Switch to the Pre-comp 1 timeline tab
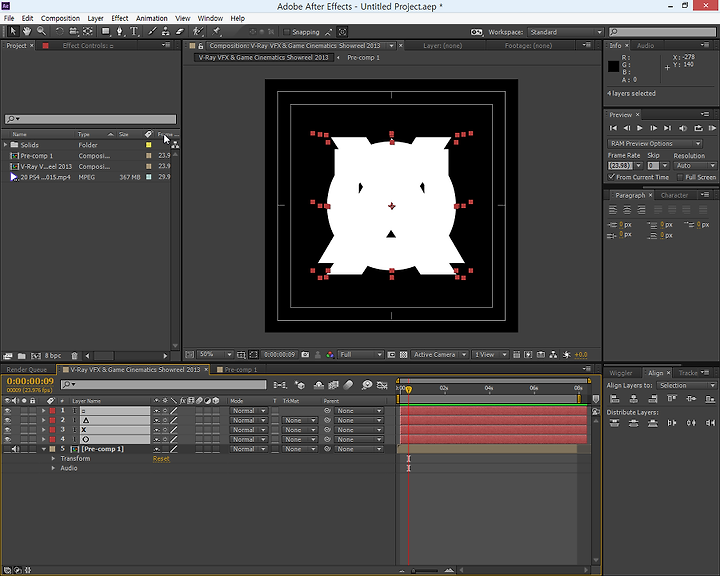Viewport: 720px width, 576px height. [238, 370]
